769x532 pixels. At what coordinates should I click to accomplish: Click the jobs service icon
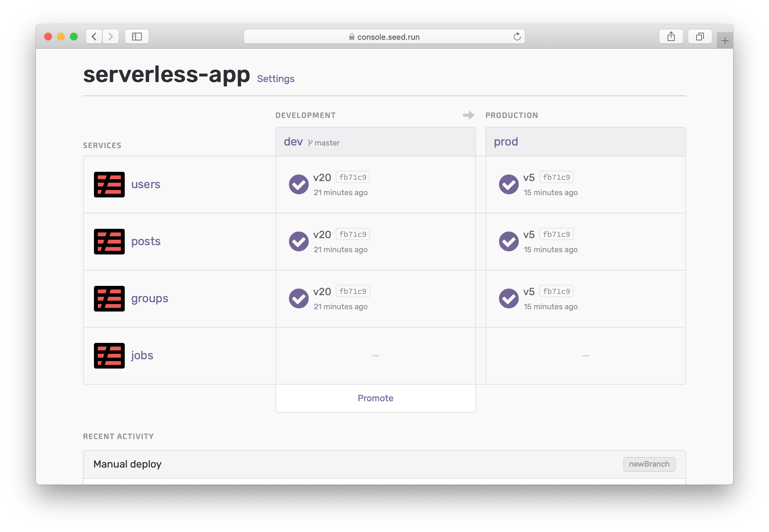tap(109, 355)
